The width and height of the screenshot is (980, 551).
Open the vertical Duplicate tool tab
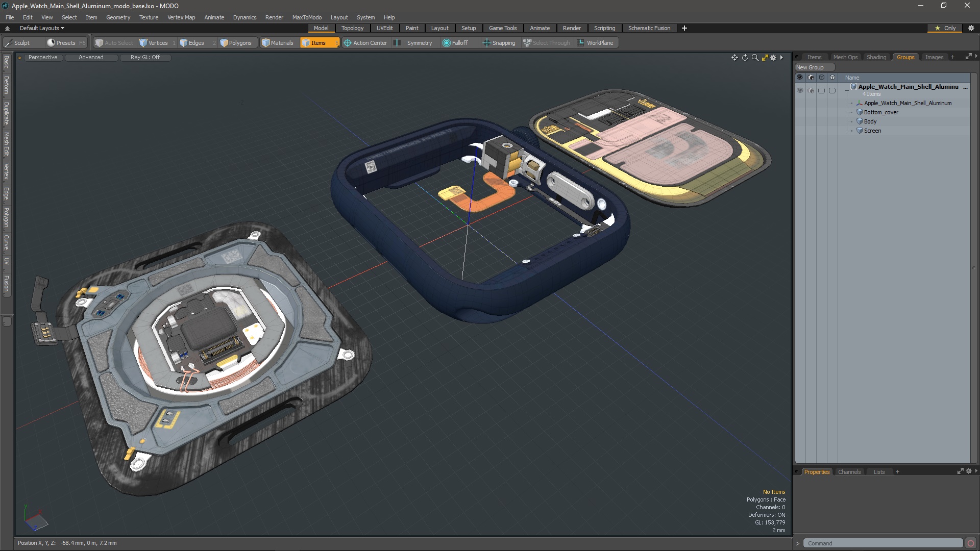[x=6, y=114]
